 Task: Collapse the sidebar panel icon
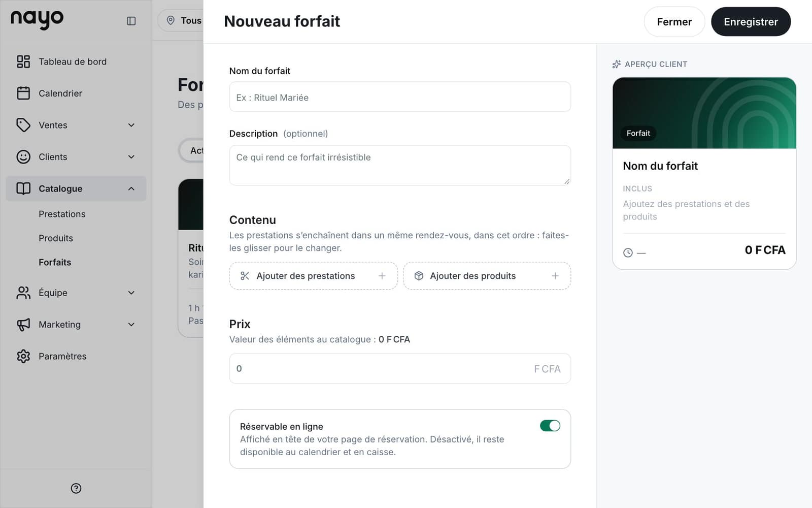pyautogui.click(x=131, y=21)
